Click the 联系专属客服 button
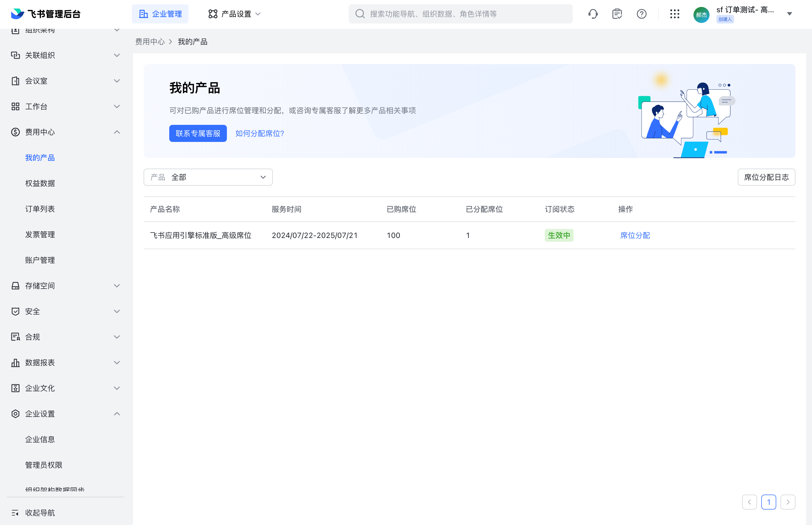This screenshot has width=812, height=525. pyautogui.click(x=198, y=133)
